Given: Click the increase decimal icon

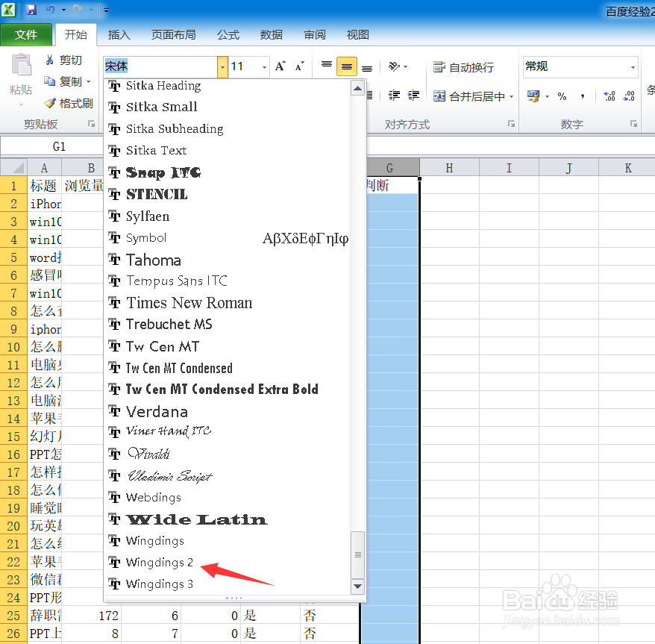Looking at the screenshot, I should click(x=609, y=96).
